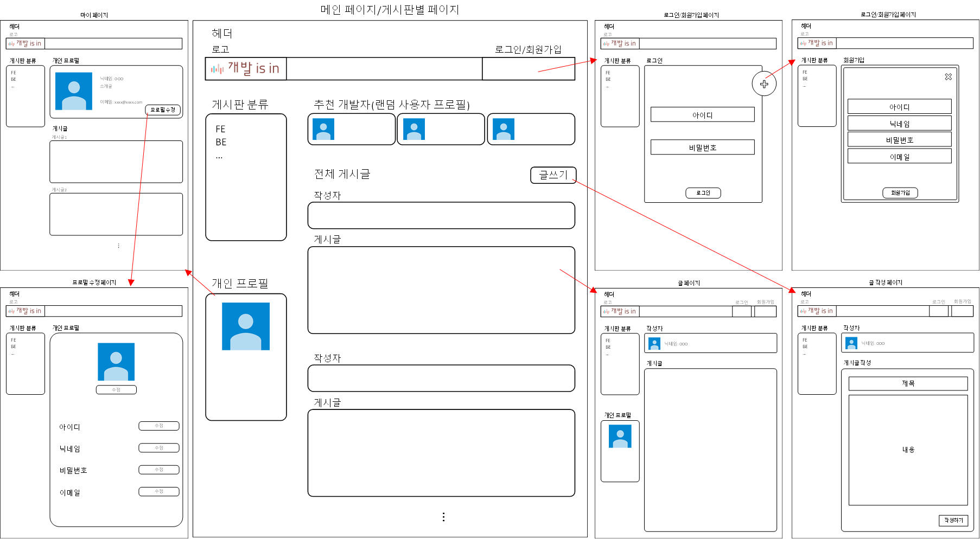Click the second recommended developer avatar
Screen dimensions: 980x539
414,129
